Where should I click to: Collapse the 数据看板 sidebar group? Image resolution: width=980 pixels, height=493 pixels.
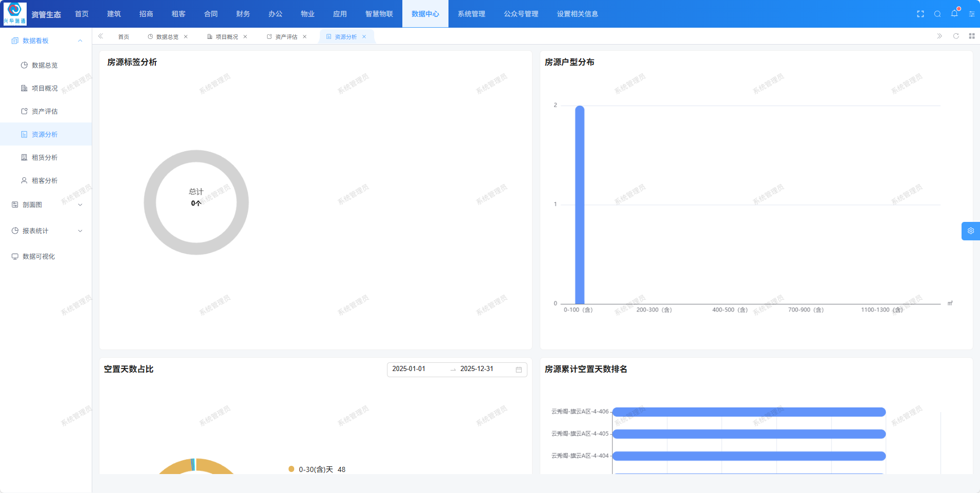(x=80, y=40)
